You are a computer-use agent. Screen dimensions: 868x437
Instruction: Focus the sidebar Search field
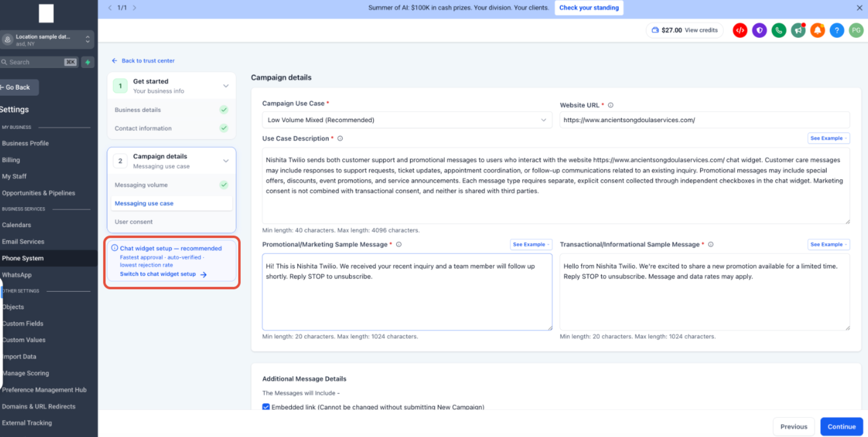coord(39,62)
